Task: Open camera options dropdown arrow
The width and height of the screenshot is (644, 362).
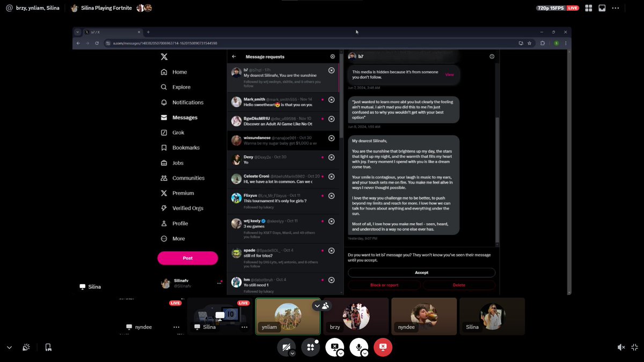Action: (292, 353)
